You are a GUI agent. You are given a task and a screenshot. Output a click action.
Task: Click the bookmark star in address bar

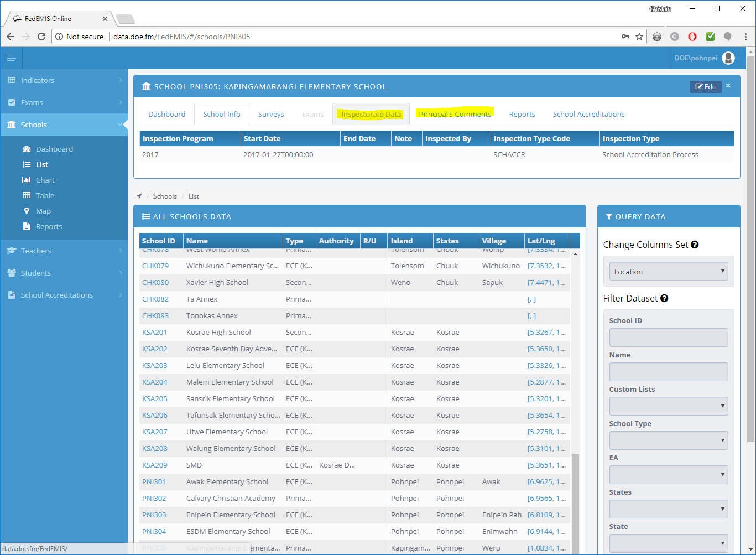639,37
